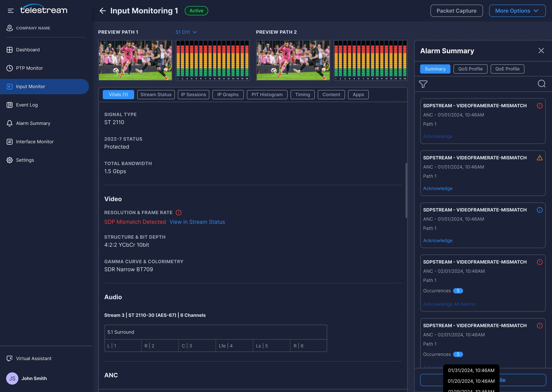The width and height of the screenshot is (552, 392).
Task: Click the blue info icon on third alarm
Action: point(540,210)
